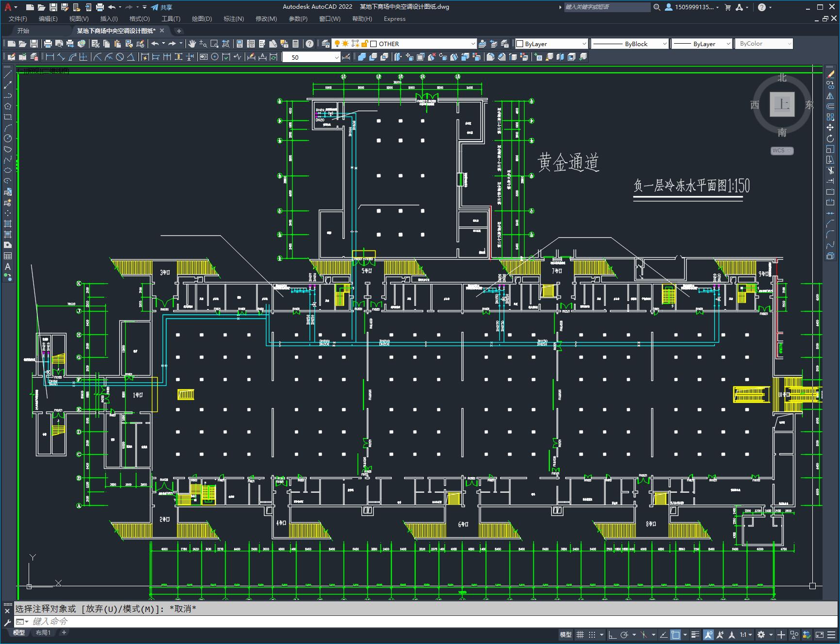Viewport: 840px width, 644px height.
Task: Toggle snap mode dots in status bar
Action: click(x=592, y=634)
